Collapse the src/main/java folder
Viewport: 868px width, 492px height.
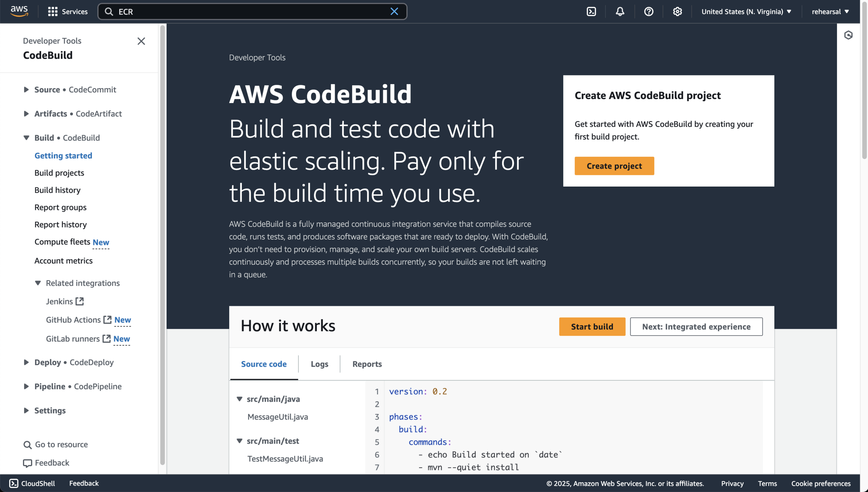(x=239, y=399)
